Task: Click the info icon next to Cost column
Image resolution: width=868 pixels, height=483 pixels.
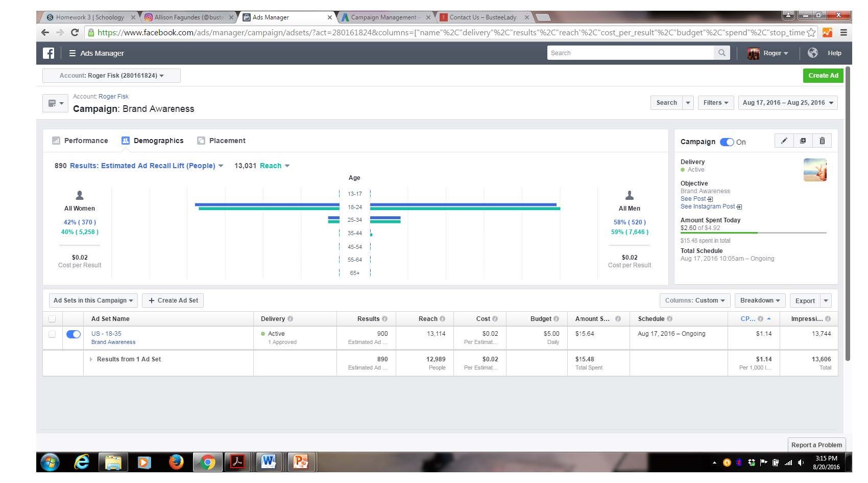Action: tap(495, 319)
